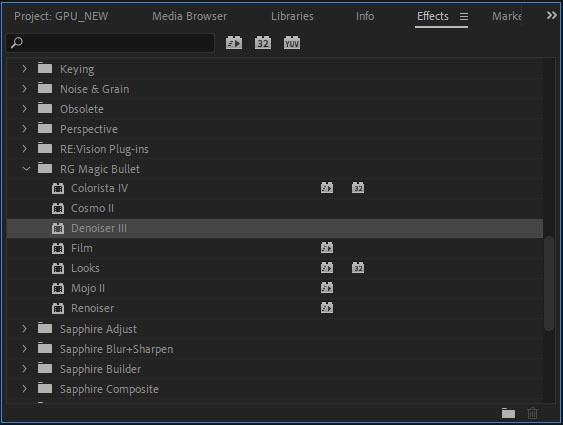This screenshot has width=563, height=425.
Task: Click the Renoiser accelerated badge
Action: pos(327,308)
